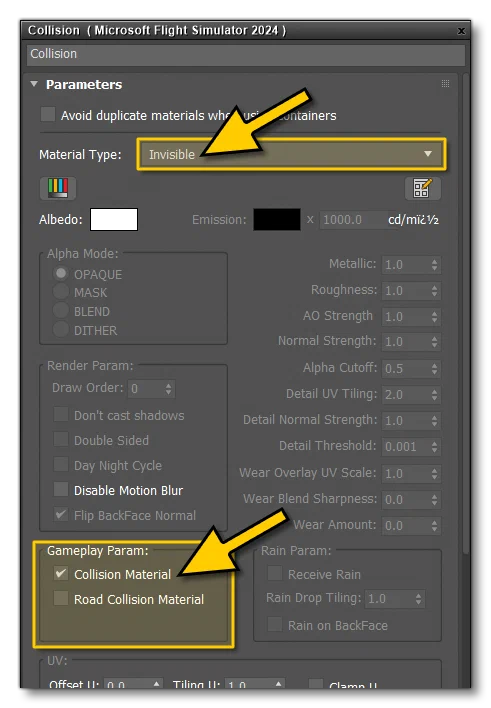Click the Rain Drop Tiling spinner arrows
491x708 pixels.
(x=419, y=599)
